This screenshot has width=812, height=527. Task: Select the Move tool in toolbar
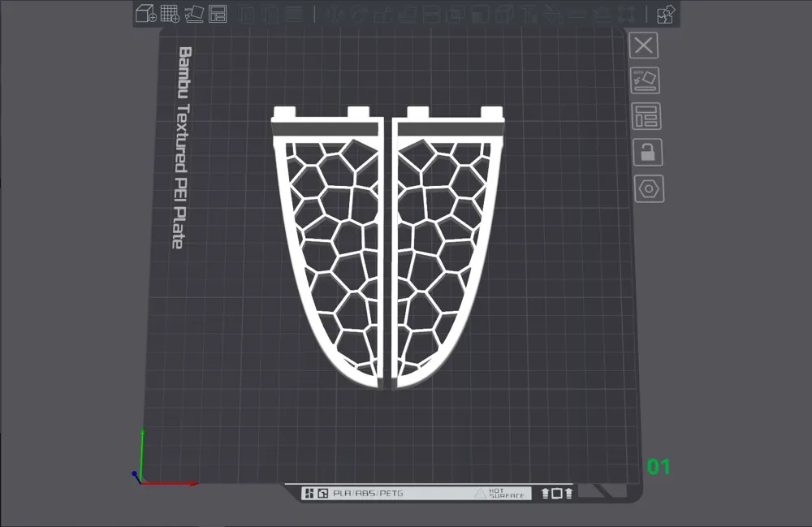coord(334,14)
